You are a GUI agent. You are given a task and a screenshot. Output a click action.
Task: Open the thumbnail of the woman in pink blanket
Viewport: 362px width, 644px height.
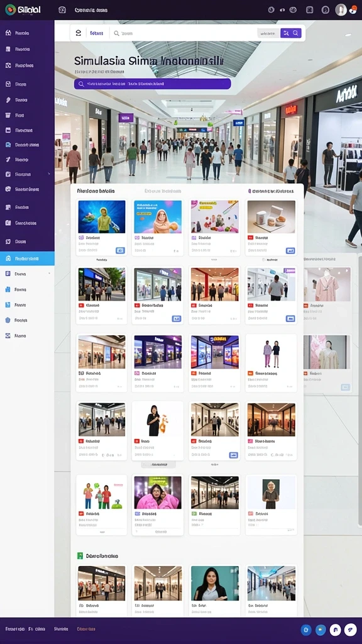click(x=158, y=492)
